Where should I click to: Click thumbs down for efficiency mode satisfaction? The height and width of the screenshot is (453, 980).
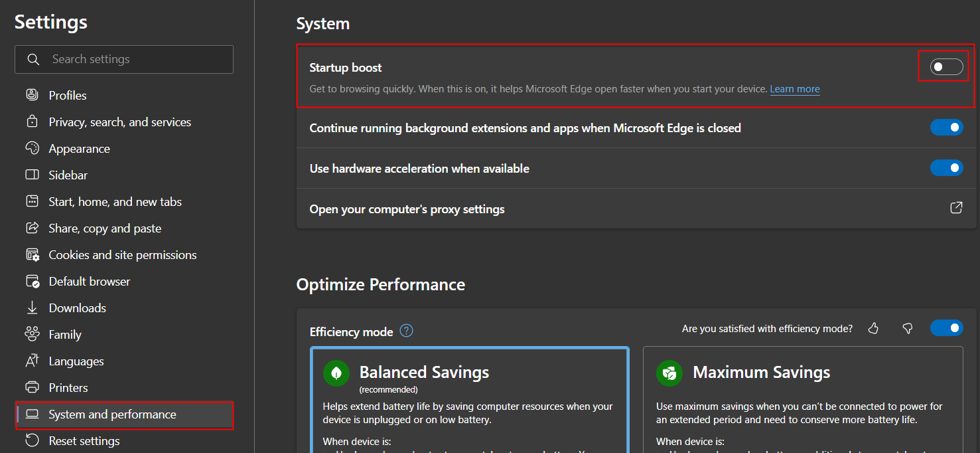(908, 328)
